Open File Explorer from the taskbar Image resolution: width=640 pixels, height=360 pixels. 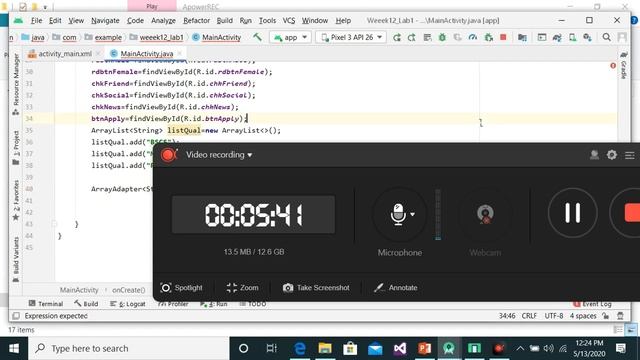coord(325,349)
